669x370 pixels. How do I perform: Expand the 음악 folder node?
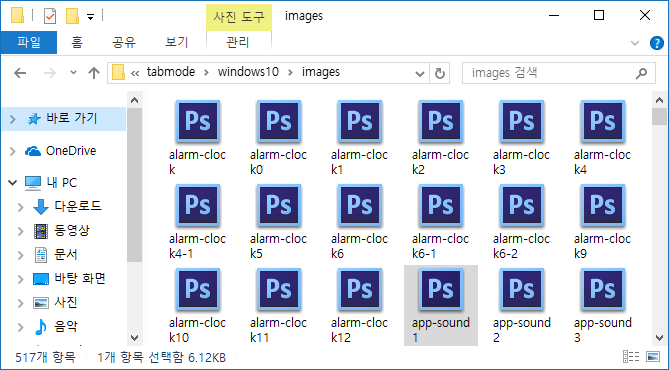20,327
